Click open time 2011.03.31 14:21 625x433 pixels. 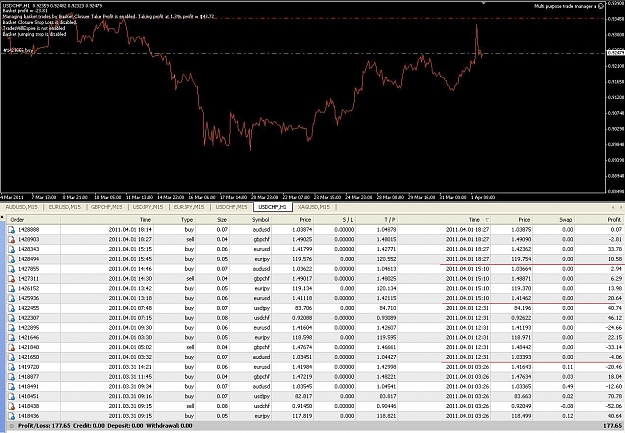click(130, 367)
